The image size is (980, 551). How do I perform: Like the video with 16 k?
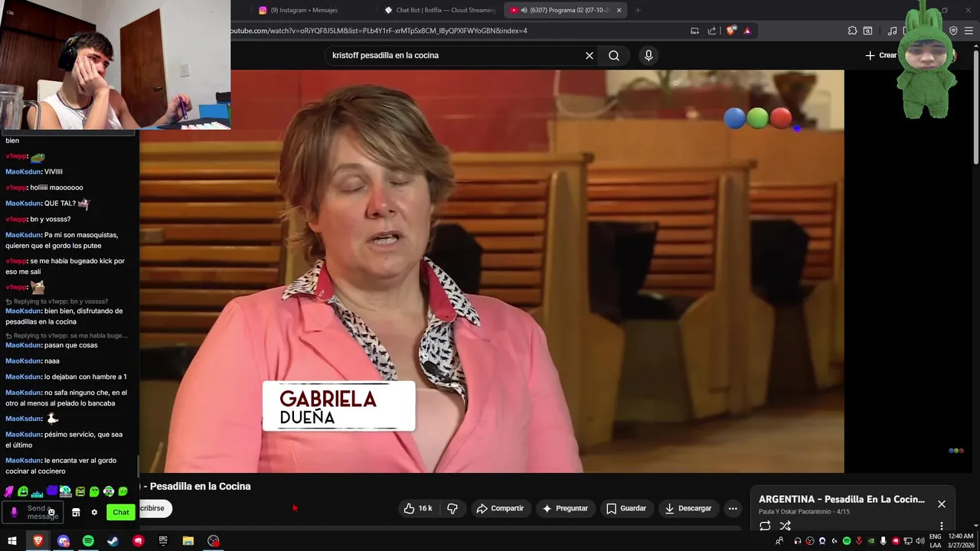coord(418,508)
